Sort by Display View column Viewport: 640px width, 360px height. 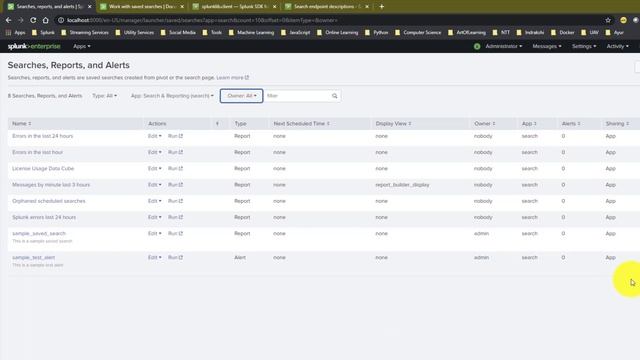pos(393,124)
